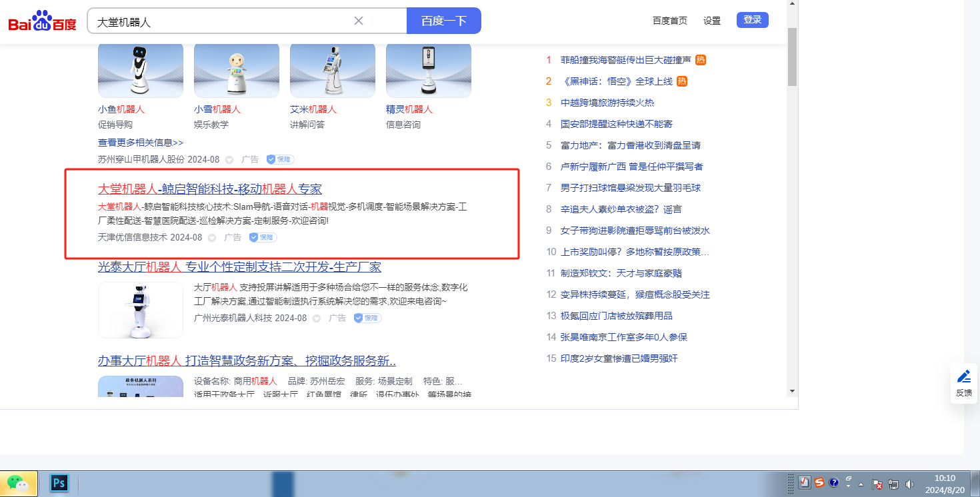Click the 登录 login button
This screenshot has width=980, height=497.
click(x=753, y=20)
